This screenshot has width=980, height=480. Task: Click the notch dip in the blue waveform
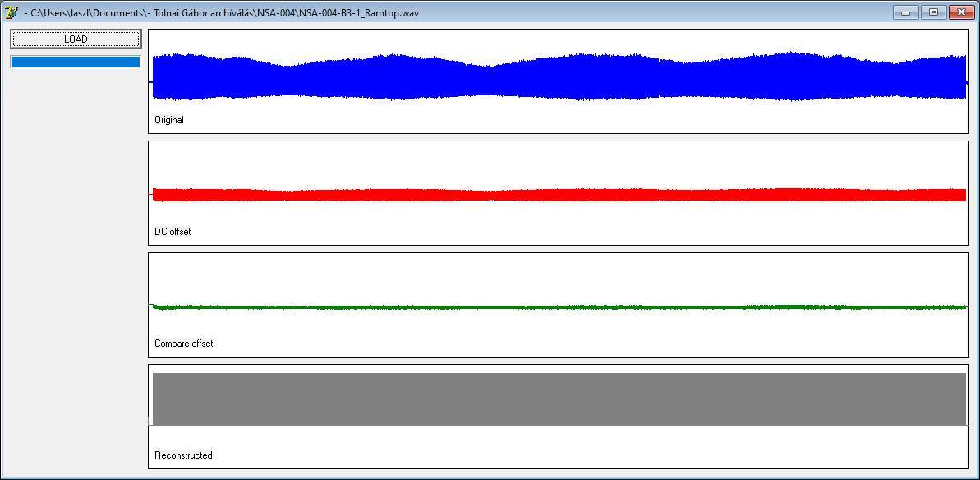coord(660,78)
